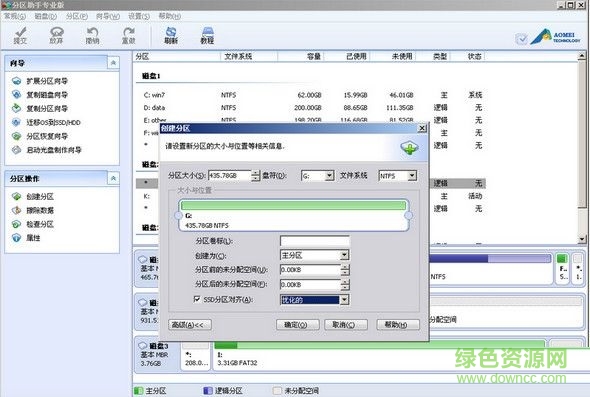Click the 未使用 column header

393,56
